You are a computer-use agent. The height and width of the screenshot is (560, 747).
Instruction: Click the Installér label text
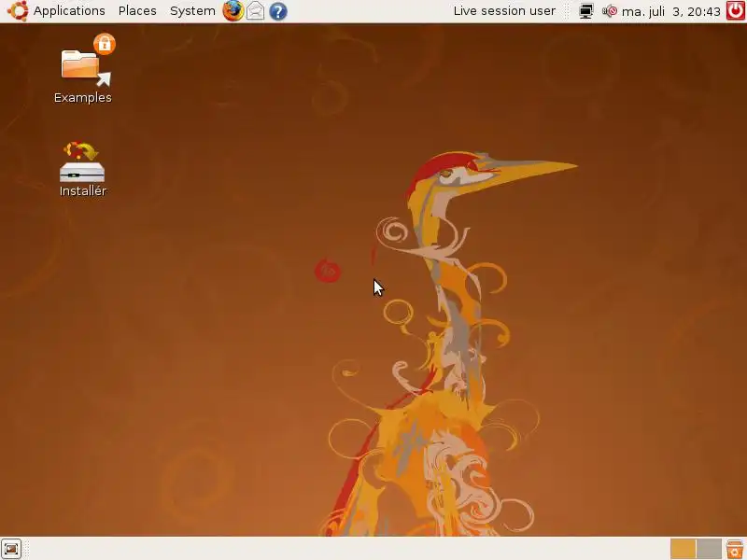[x=83, y=191]
